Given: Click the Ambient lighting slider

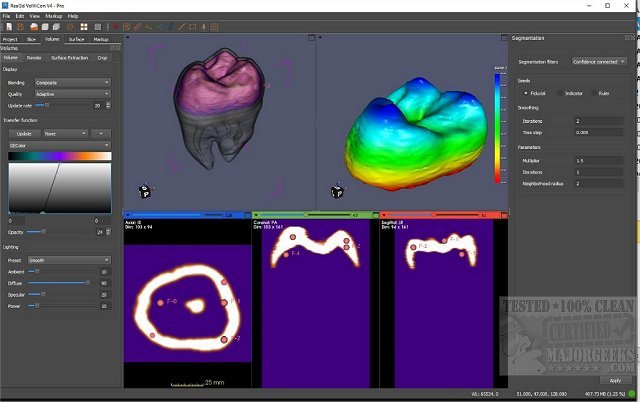Looking at the screenshot, I should pos(60,271).
